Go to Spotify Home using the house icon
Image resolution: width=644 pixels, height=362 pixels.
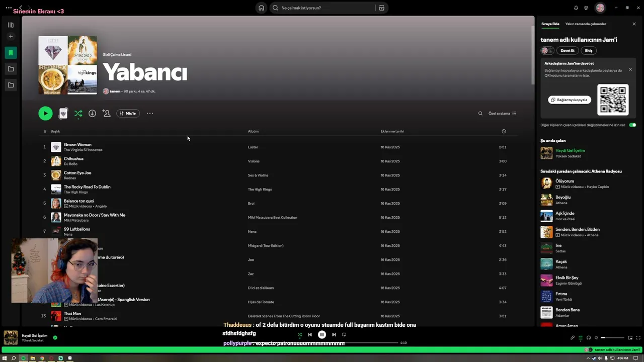[x=261, y=8]
